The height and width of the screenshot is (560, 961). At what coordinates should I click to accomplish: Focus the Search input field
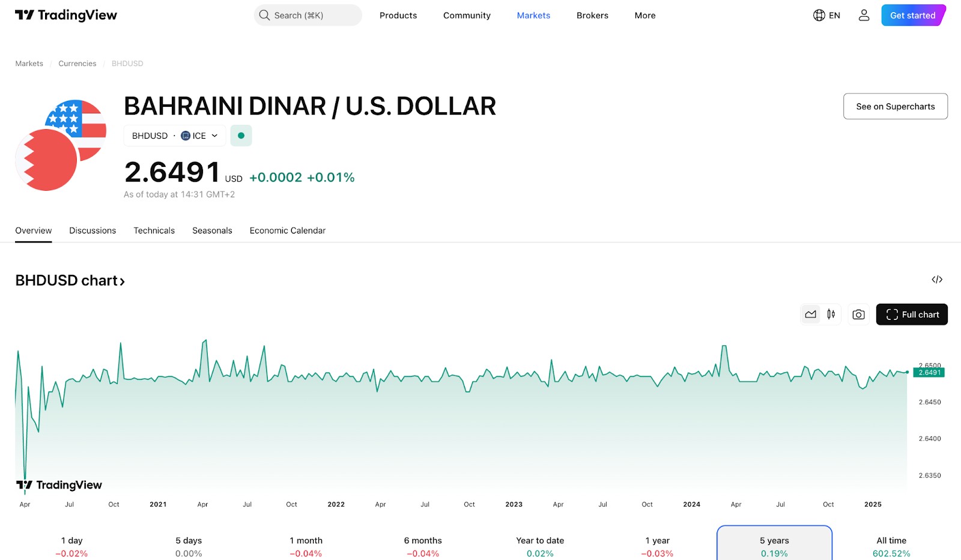point(308,15)
